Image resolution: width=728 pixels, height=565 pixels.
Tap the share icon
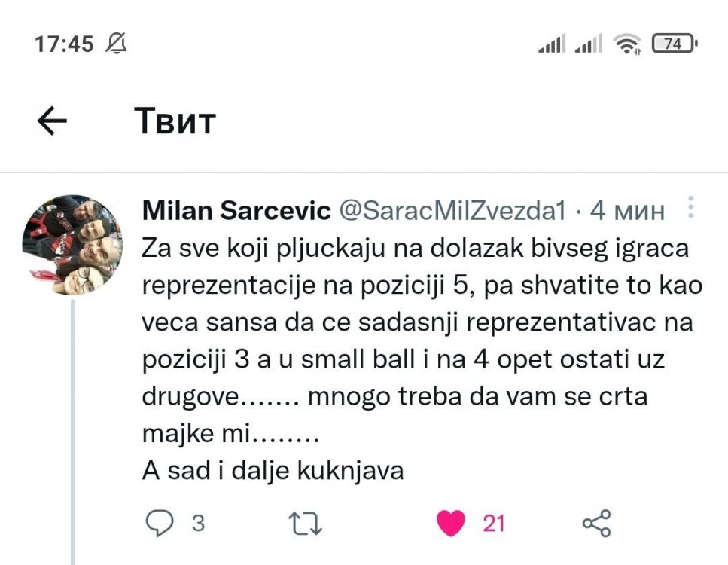tap(596, 524)
